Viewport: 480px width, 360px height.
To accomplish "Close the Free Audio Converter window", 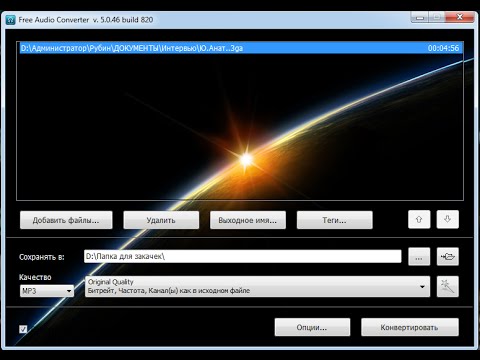I will click(x=460, y=17).
